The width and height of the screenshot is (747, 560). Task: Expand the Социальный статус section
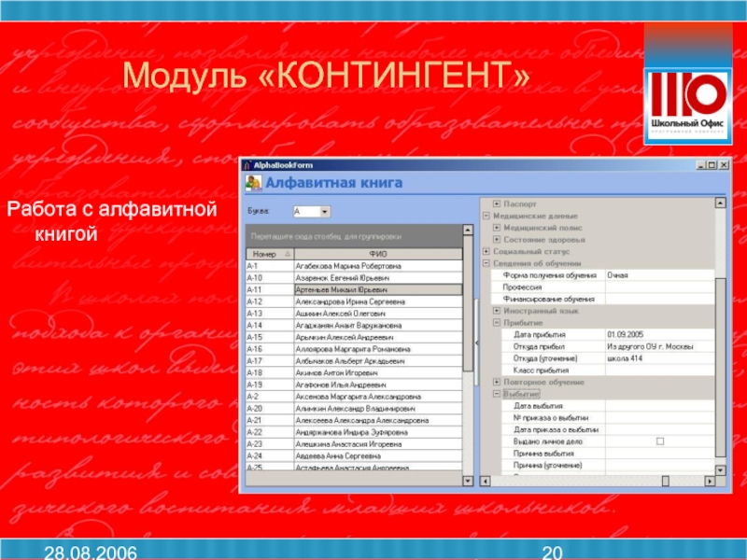click(486, 251)
